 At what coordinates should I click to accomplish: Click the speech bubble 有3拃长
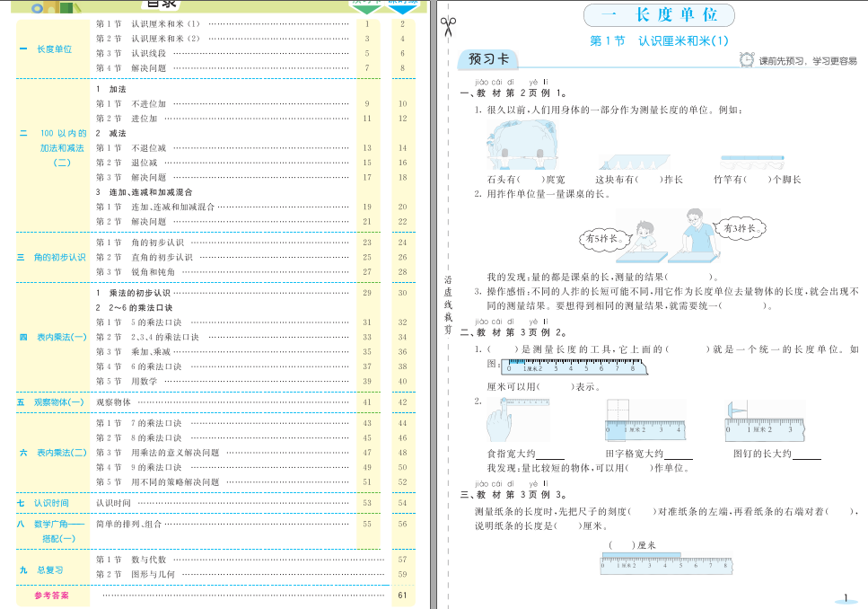741,228
